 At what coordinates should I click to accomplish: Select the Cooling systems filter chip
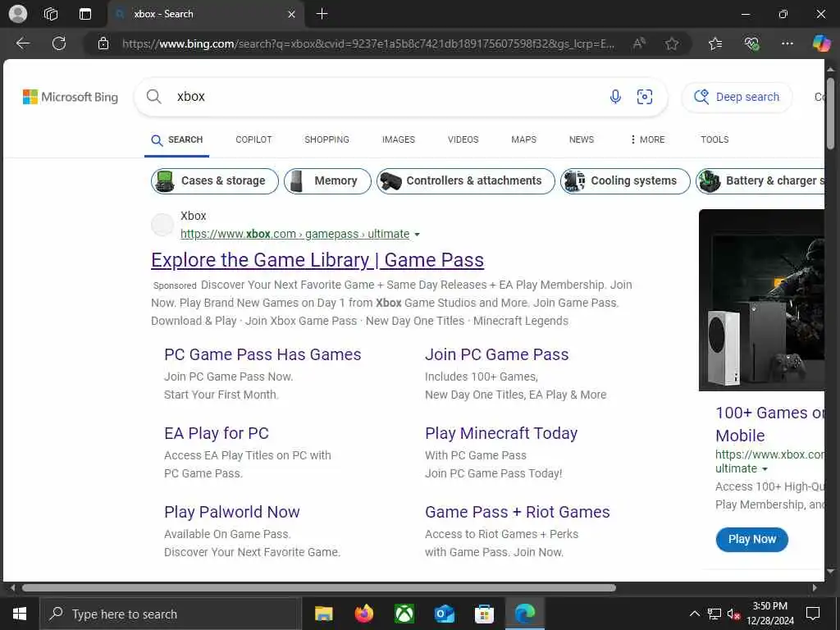[x=625, y=181]
